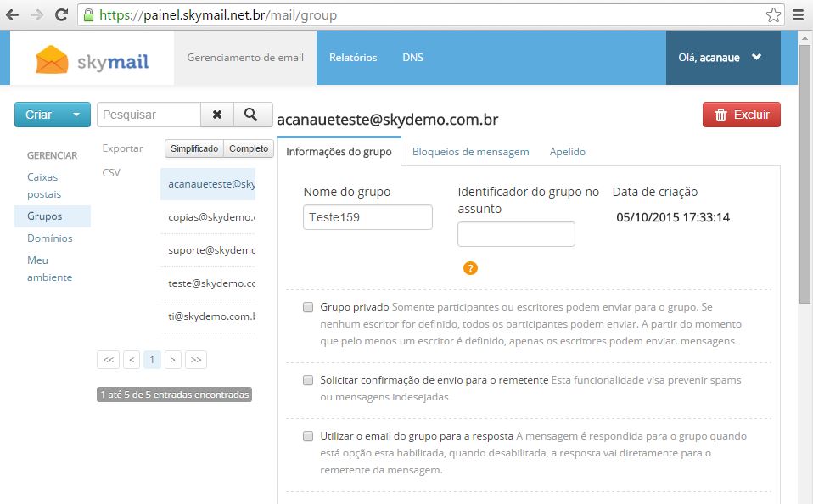Click the vertical page scrollbar

(805, 170)
